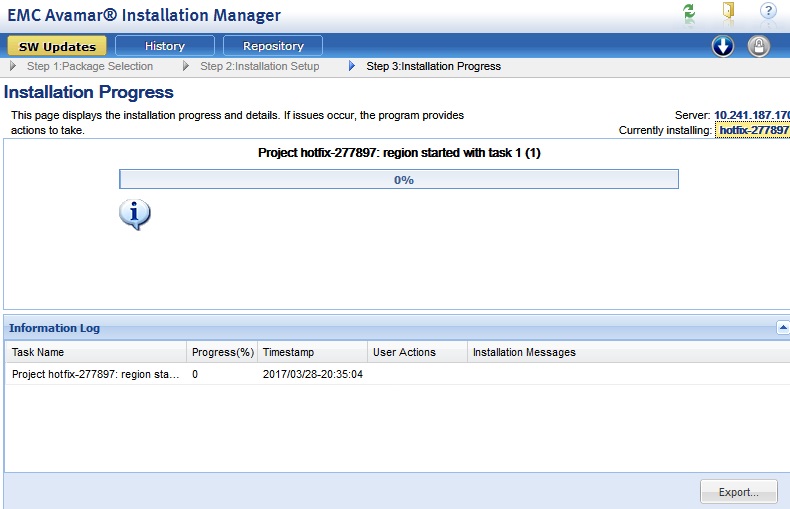
Task: Click the yellow door logout icon
Action: click(728, 10)
